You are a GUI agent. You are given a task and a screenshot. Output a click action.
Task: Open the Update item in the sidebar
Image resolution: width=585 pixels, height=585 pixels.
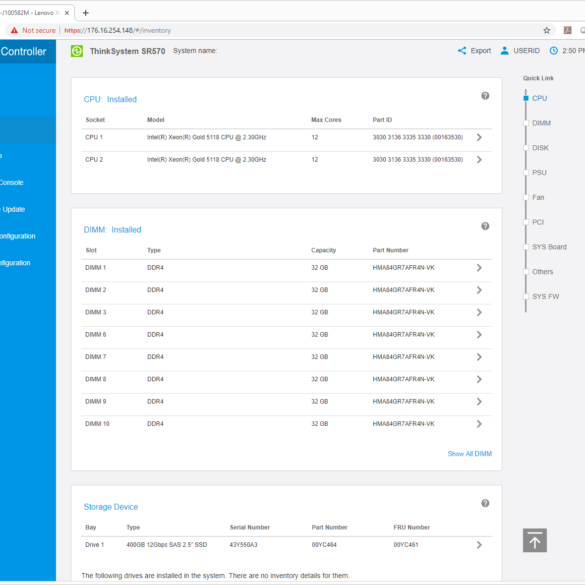[13, 209]
